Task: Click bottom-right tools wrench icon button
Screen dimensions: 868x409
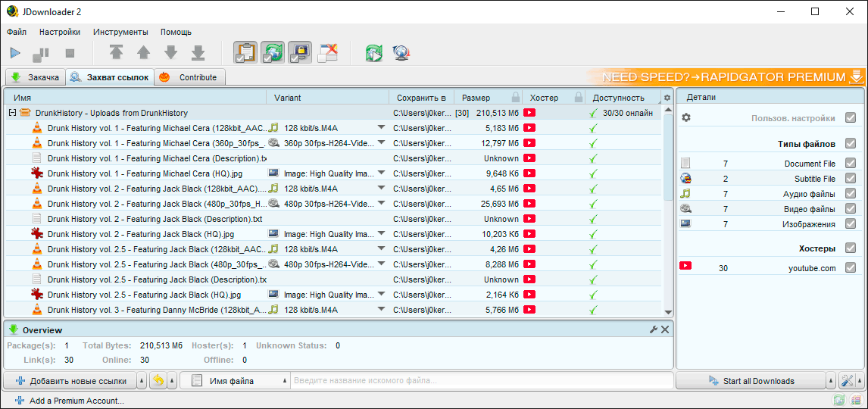Action: [847, 381]
